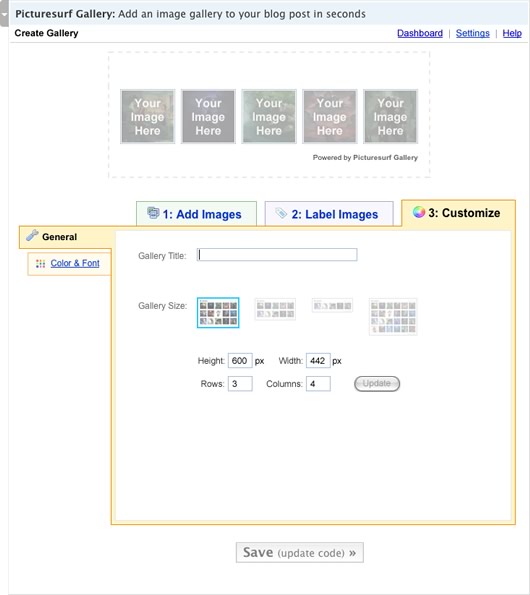The image size is (530, 595).
Task: Open the Dashboard link
Action: coord(420,33)
